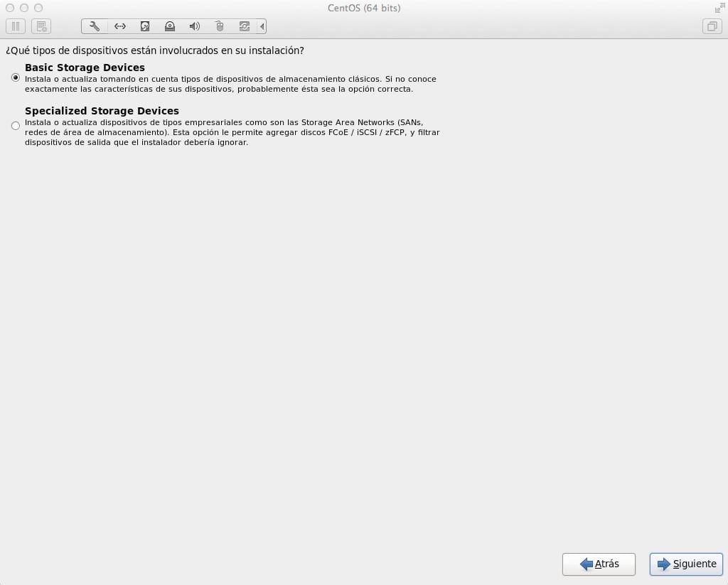
Task: Click the USB mouse device icon
Action: pos(220,26)
